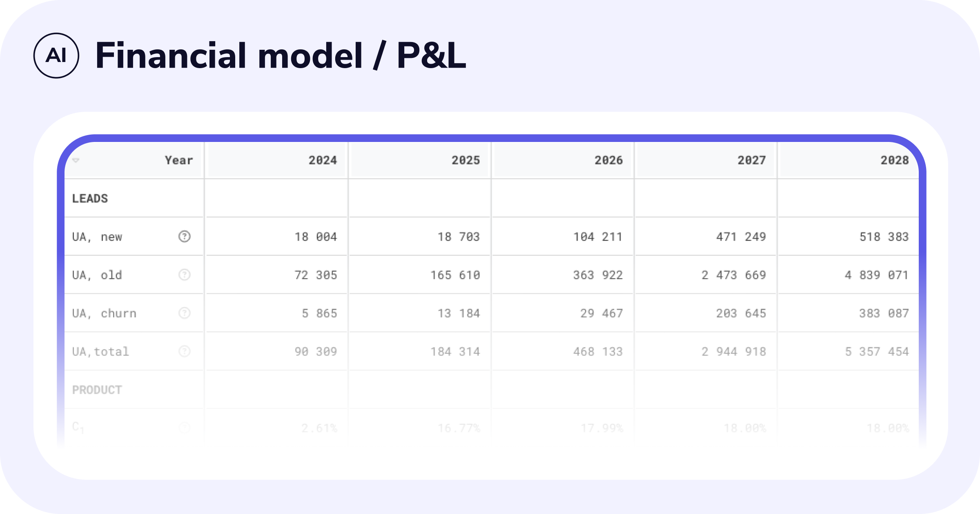The image size is (980, 514).
Task: Select the 2025 column header
Action: (465, 160)
